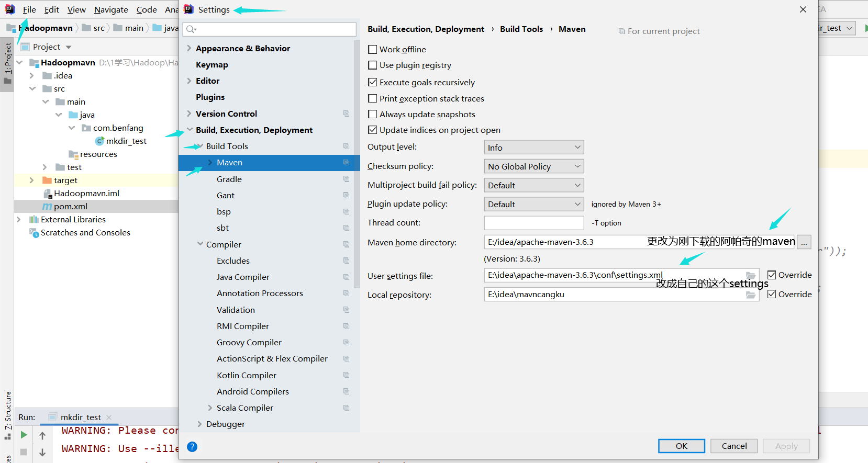868x463 pixels.
Task: Select Annotation Processors setting
Action: [260, 293]
